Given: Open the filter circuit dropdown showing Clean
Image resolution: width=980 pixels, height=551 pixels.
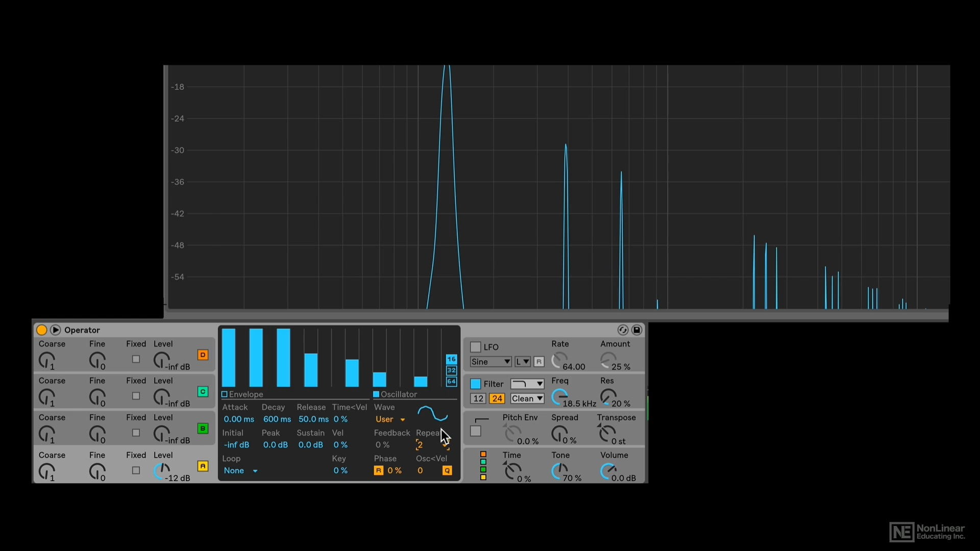Looking at the screenshot, I should click(527, 399).
